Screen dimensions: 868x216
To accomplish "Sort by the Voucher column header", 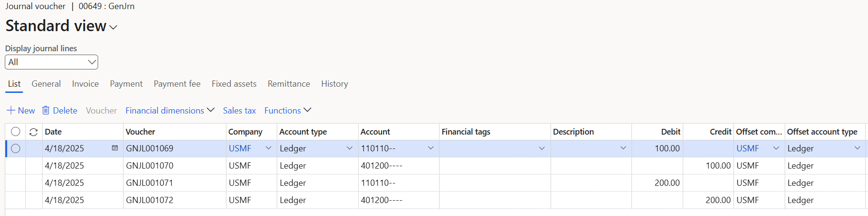I will (x=140, y=132).
